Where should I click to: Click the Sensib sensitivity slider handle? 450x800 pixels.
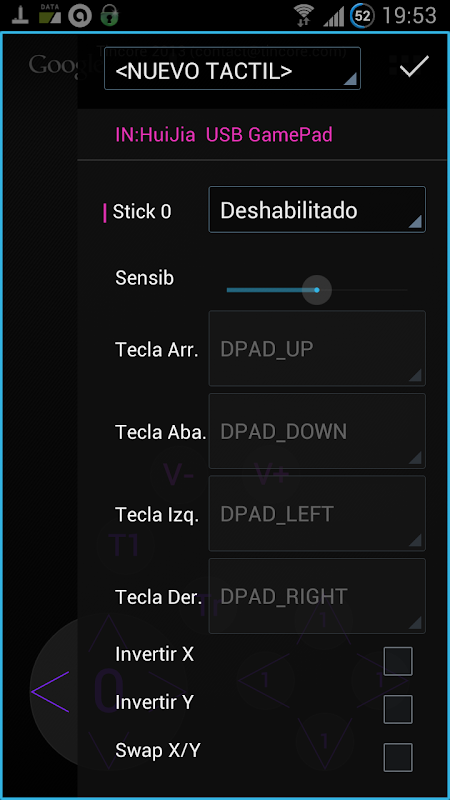pyautogui.click(x=317, y=290)
